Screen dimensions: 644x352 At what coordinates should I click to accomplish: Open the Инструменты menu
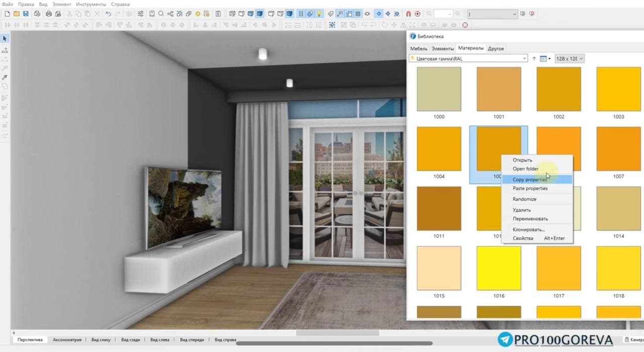coord(91,4)
